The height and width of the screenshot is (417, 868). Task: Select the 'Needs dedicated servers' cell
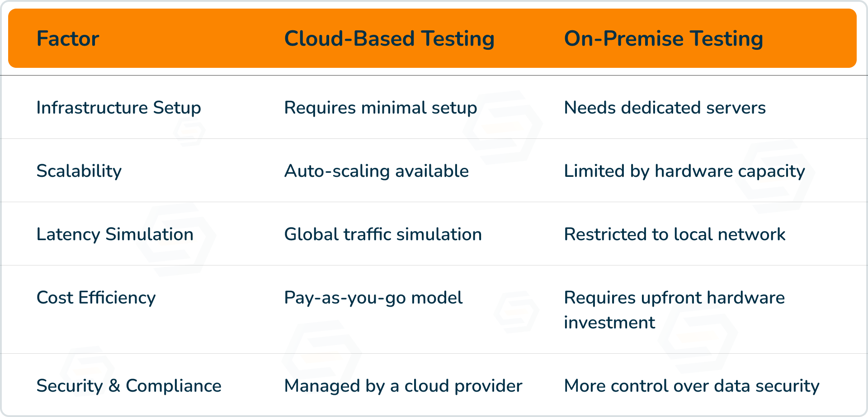point(665,108)
